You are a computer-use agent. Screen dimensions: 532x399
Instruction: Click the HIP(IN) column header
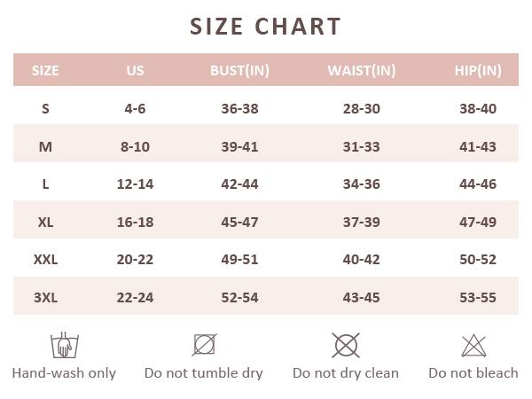[x=478, y=70]
